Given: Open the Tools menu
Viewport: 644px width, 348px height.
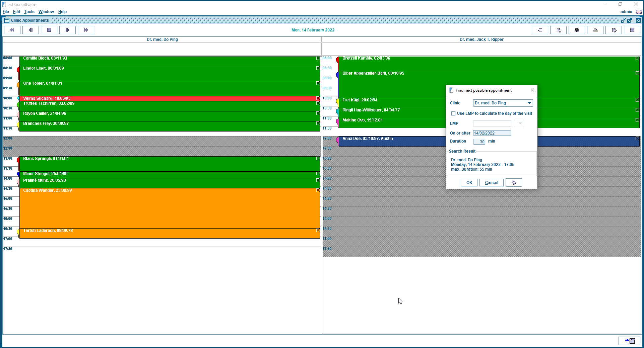Looking at the screenshot, I should [x=29, y=12].
